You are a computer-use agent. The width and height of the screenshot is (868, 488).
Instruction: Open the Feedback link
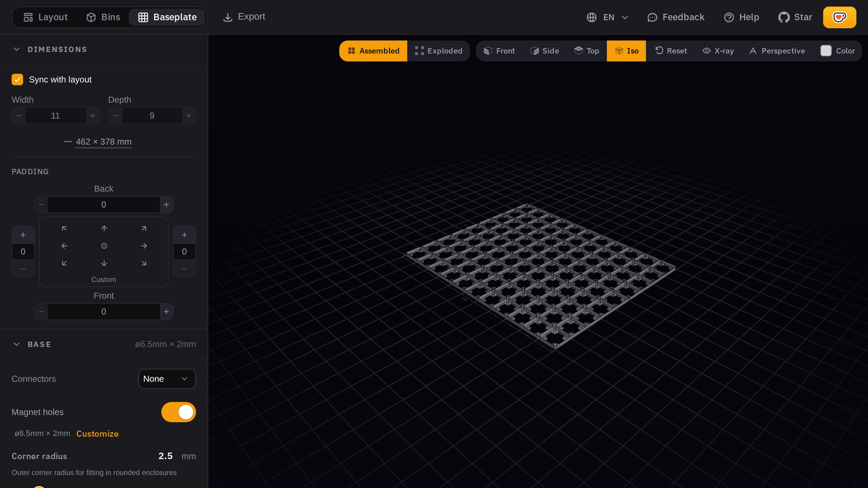click(x=676, y=17)
